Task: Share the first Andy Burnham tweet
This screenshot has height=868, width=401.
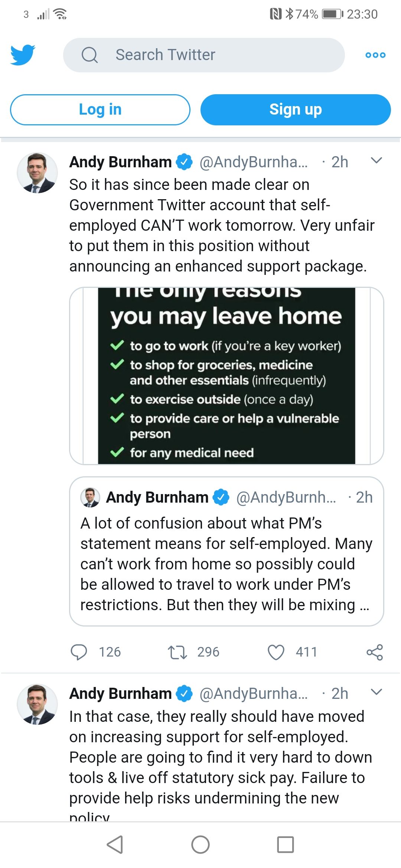Action: [375, 652]
